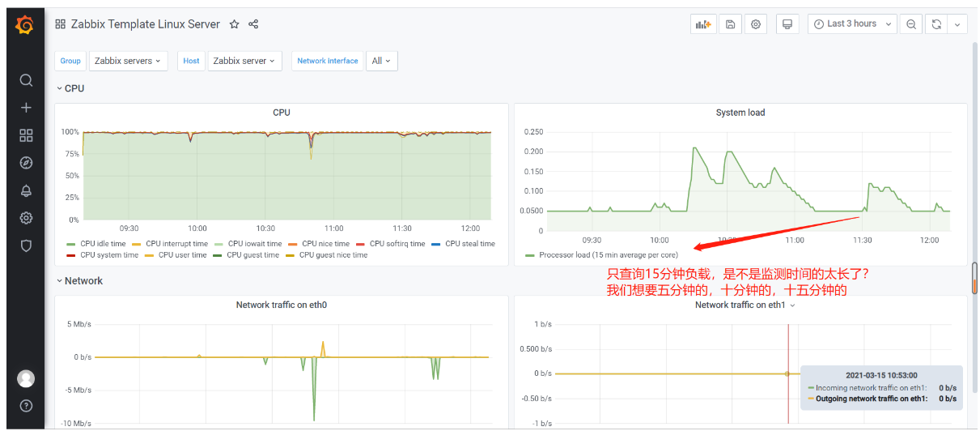The height and width of the screenshot is (431, 980).
Task: Zoom out the time range
Action: pyautogui.click(x=911, y=24)
